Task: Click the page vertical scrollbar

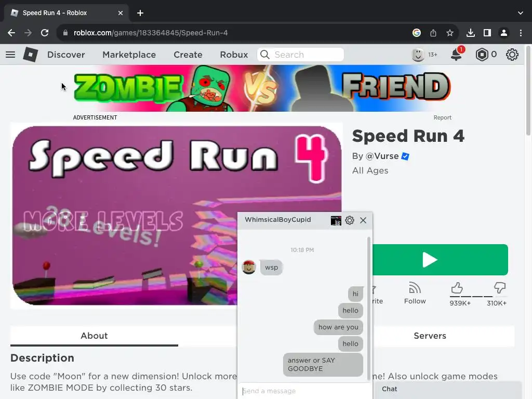Action: coord(528,91)
